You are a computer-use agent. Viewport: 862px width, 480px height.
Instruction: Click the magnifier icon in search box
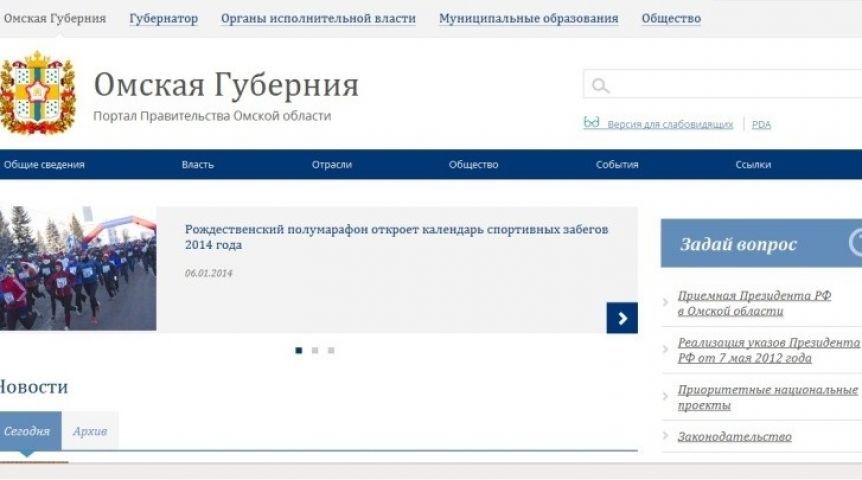600,86
